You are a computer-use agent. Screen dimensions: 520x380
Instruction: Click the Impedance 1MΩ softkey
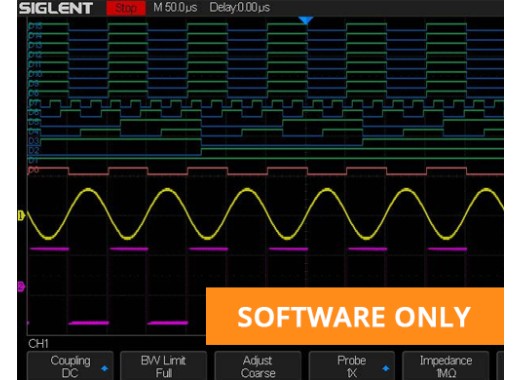446,366
